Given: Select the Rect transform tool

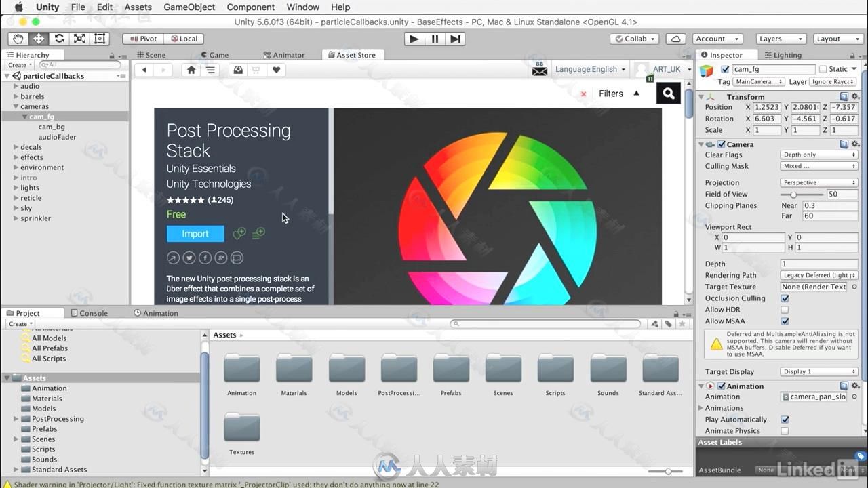Looking at the screenshot, I should point(100,39).
